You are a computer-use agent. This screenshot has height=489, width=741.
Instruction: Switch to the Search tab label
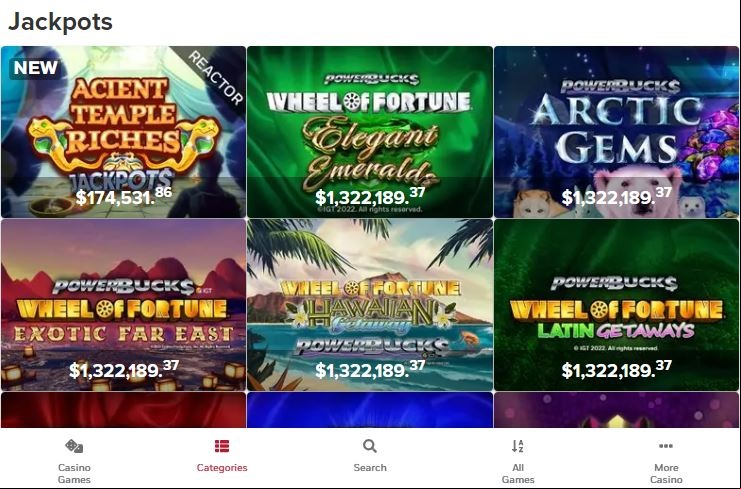370,467
